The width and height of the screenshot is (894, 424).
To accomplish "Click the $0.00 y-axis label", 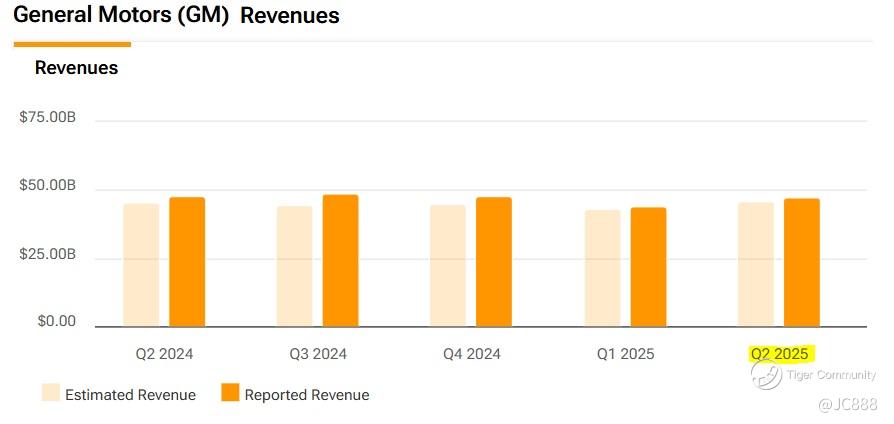I will 56,321.
